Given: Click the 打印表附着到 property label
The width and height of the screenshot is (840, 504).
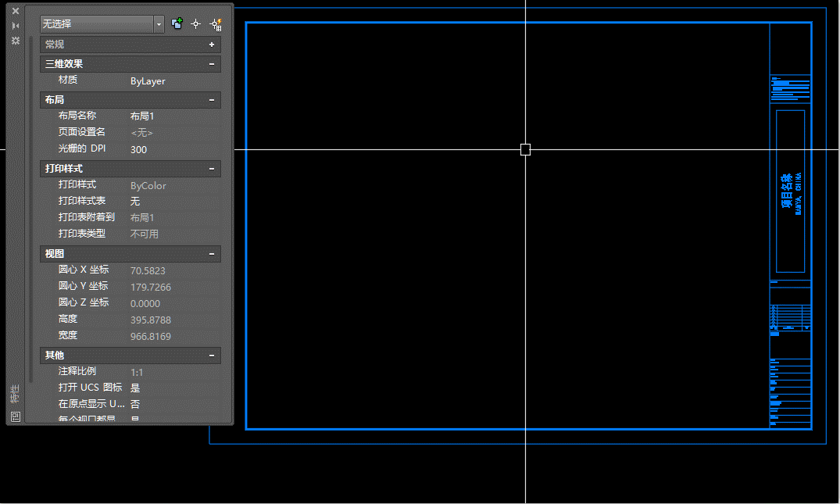Looking at the screenshot, I should [86, 217].
